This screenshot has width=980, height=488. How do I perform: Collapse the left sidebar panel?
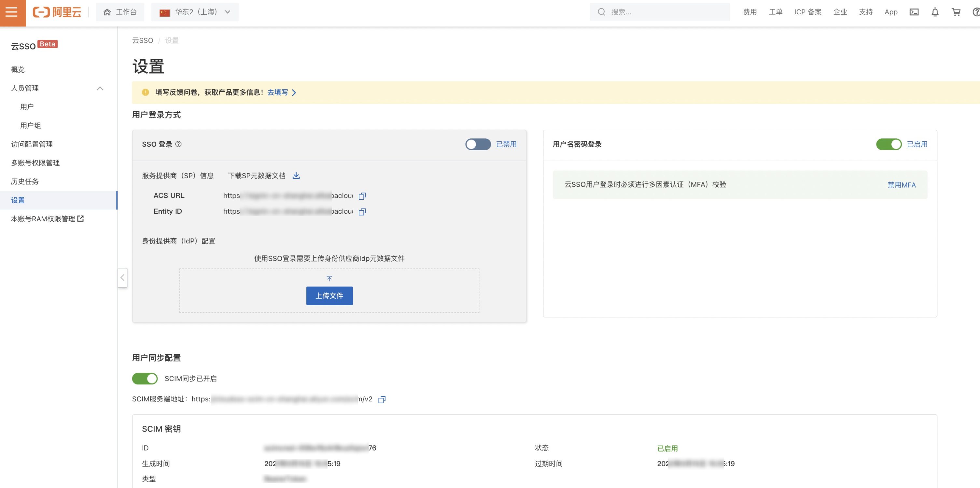tap(122, 278)
